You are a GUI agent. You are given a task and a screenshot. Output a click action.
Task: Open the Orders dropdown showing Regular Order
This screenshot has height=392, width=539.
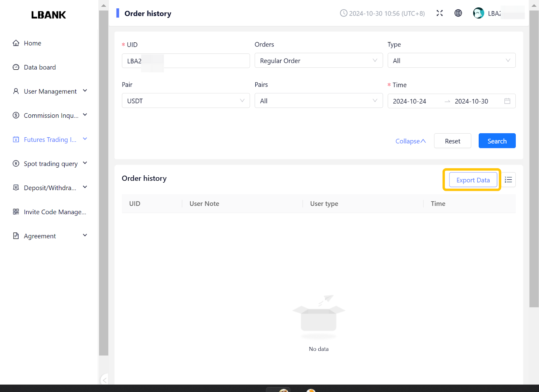click(x=318, y=61)
